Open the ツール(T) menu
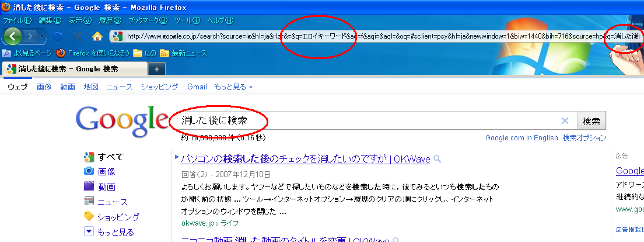Screen dimensions: 644x242 click(187, 20)
